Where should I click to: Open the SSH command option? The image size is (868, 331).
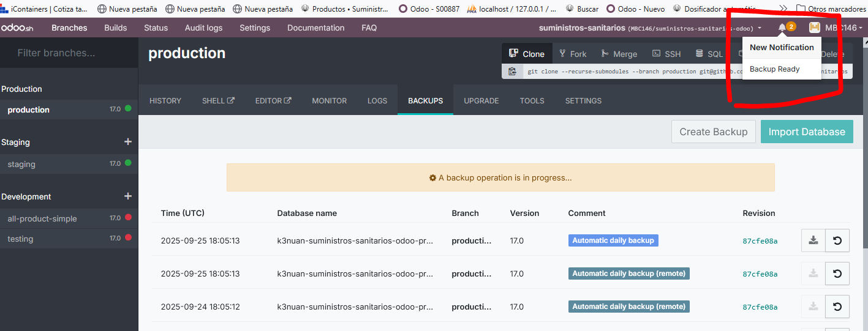[666, 54]
